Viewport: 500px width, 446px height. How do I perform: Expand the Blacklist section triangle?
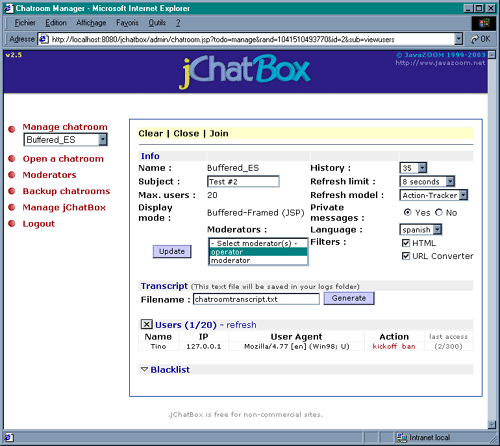[144, 369]
